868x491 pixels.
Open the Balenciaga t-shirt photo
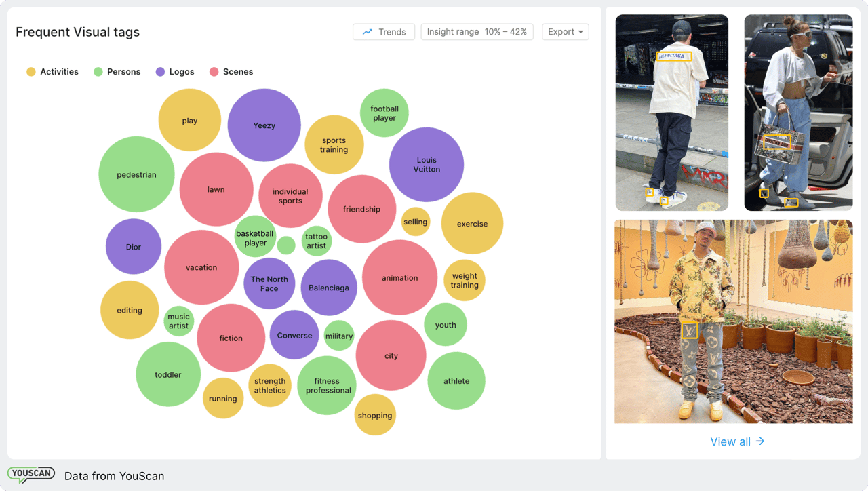[671, 113]
